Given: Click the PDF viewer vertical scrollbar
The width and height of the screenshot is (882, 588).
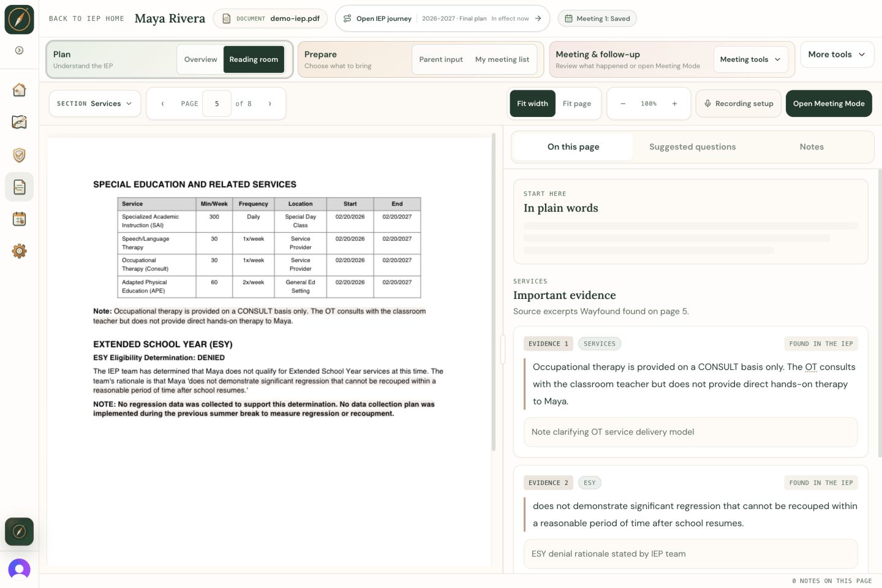Looking at the screenshot, I should tap(494, 293).
